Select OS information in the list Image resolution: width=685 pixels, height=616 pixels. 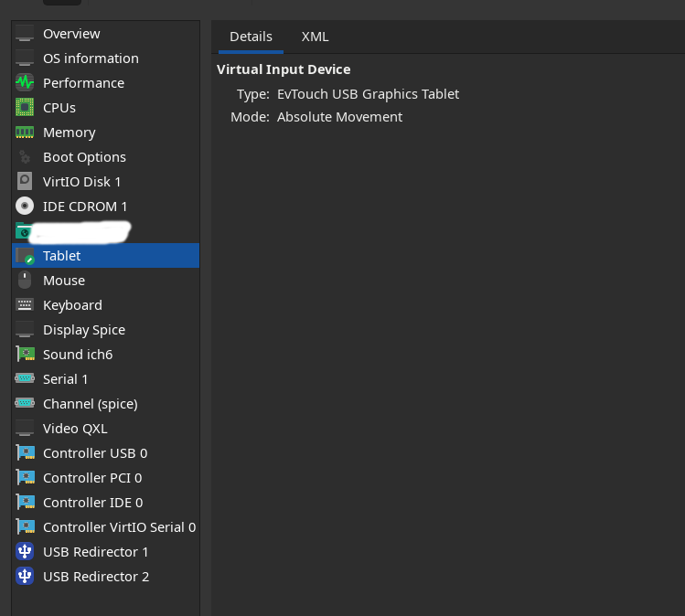point(91,58)
